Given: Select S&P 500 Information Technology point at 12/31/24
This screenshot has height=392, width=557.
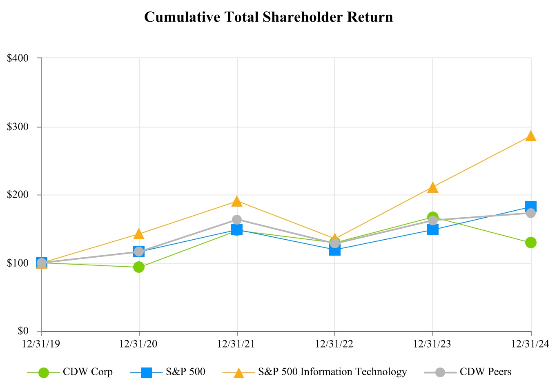Looking at the screenshot, I should click(x=530, y=136).
